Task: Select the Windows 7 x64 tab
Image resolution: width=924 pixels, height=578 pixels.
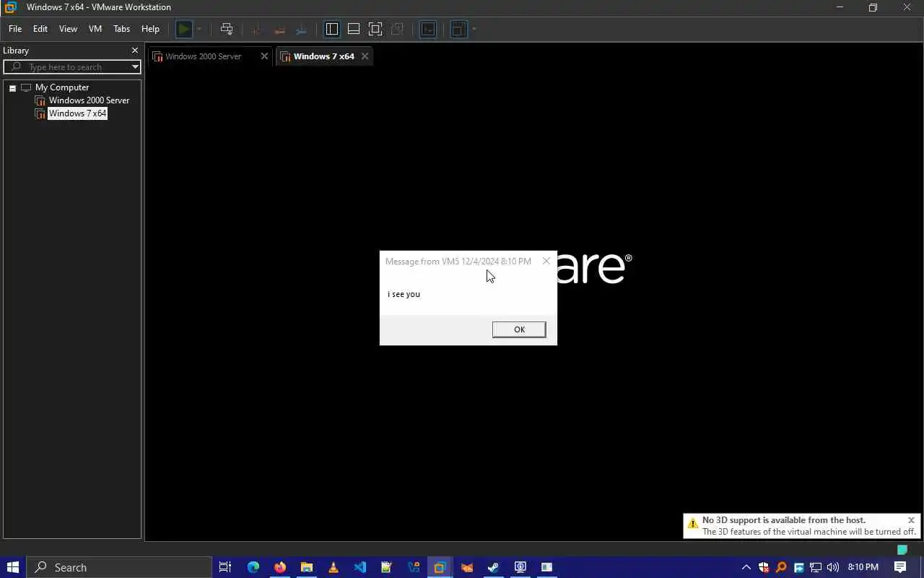Action: point(323,56)
